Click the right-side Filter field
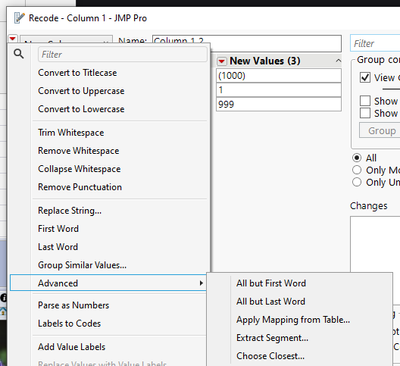The width and height of the screenshot is (400, 366). pyautogui.click(x=375, y=43)
